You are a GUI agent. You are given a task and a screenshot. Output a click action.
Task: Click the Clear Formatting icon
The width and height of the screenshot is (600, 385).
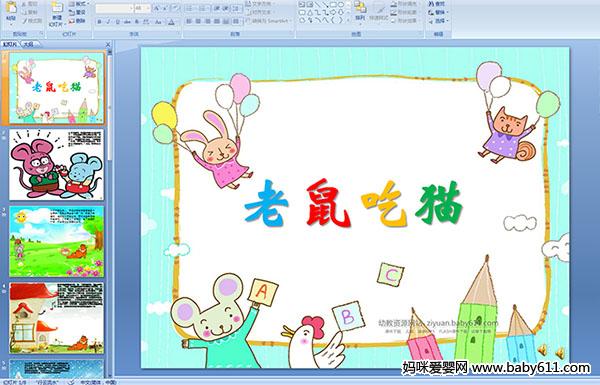tap(175, 8)
